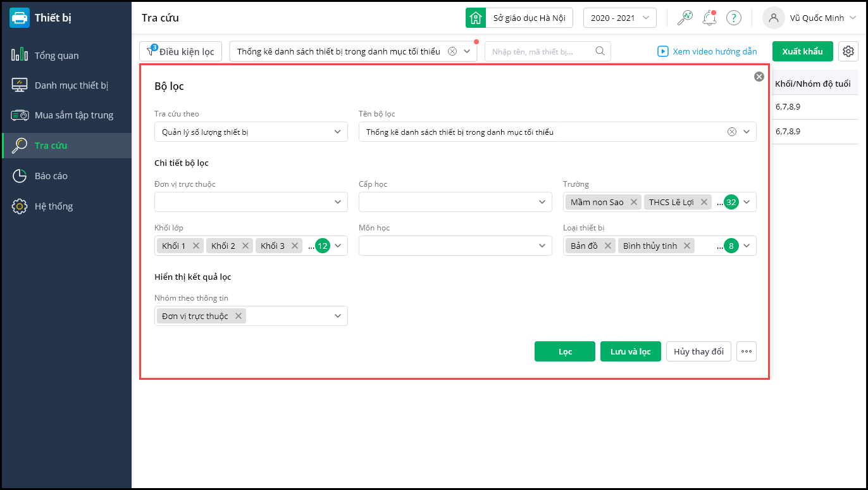Expand the Loại thiết bị dropdown arrow
Image resolution: width=868 pixels, height=490 pixels.
point(747,246)
